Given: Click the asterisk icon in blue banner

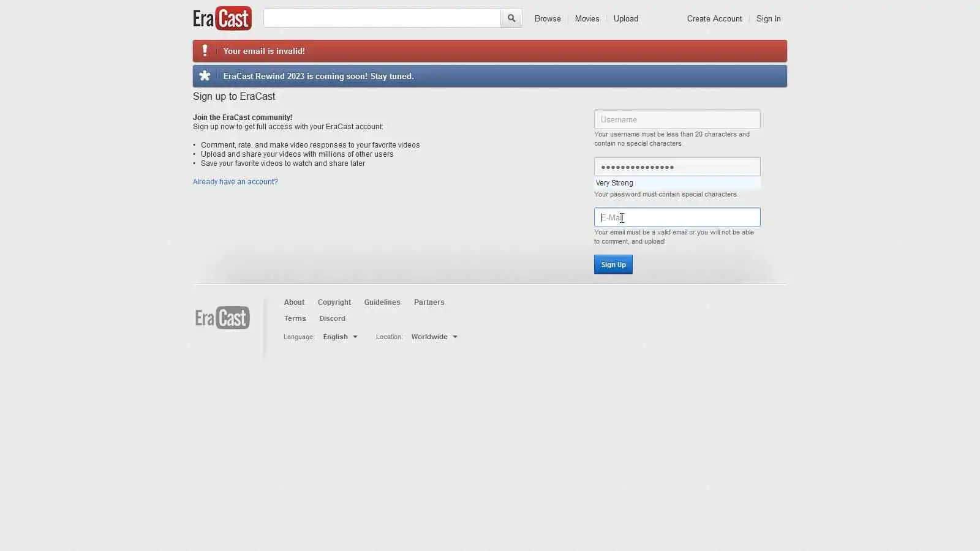Looking at the screenshot, I should tap(205, 76).
